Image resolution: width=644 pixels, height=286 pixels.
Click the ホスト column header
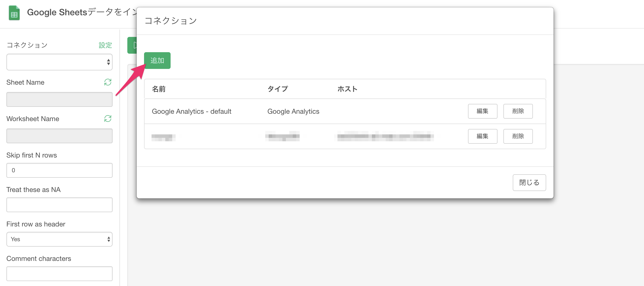347,89
